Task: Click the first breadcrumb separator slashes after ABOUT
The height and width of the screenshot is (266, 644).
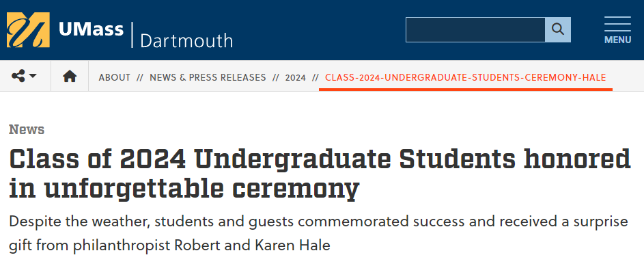Action: (x=140, y=77)
